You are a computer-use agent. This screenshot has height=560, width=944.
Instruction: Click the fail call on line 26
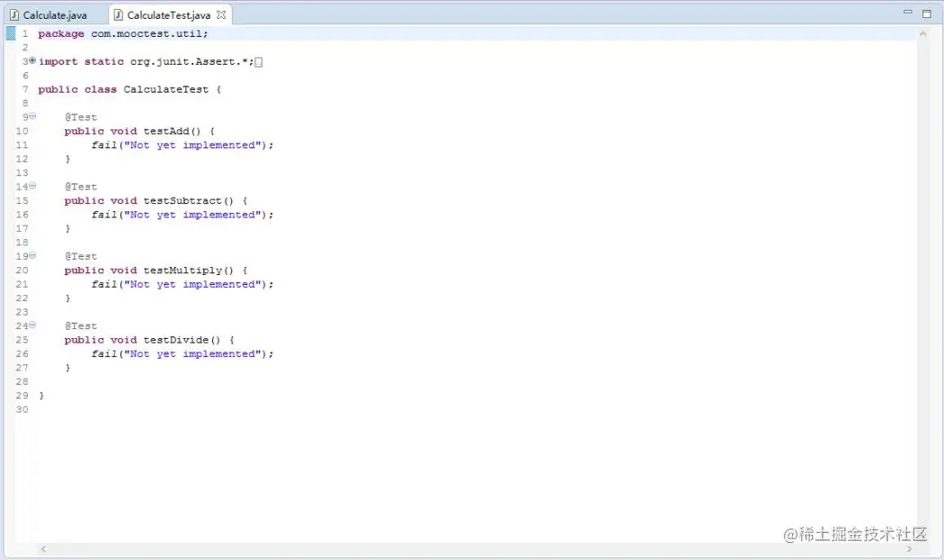pyautogui.click(x=182, y=353)
